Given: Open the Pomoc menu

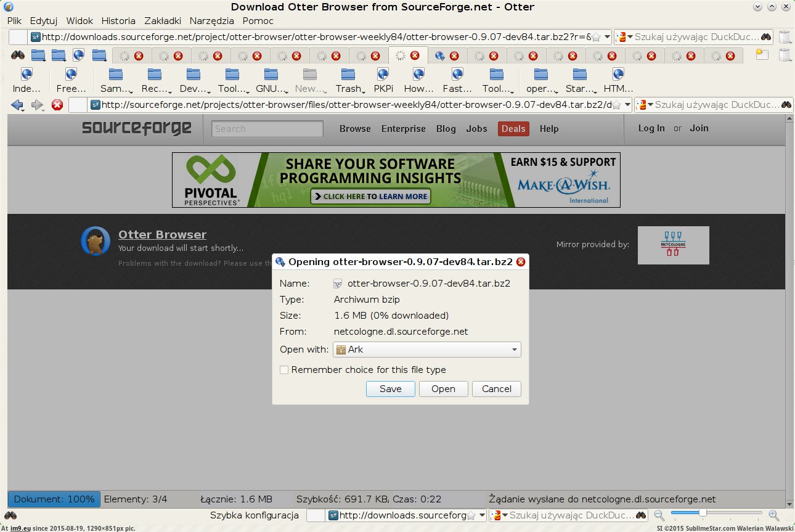Looking at the screenshot, I should (x=258, y=20).
